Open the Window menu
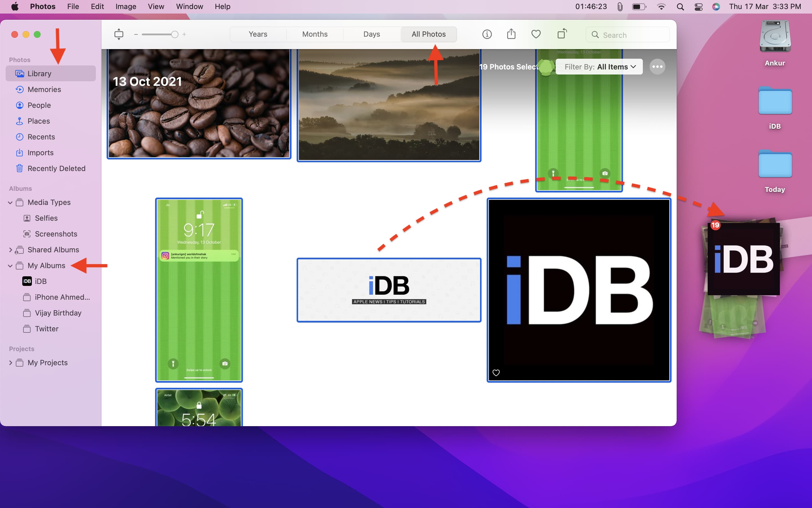The height and width of the screenshot is (508, 812). pos(189,6)
